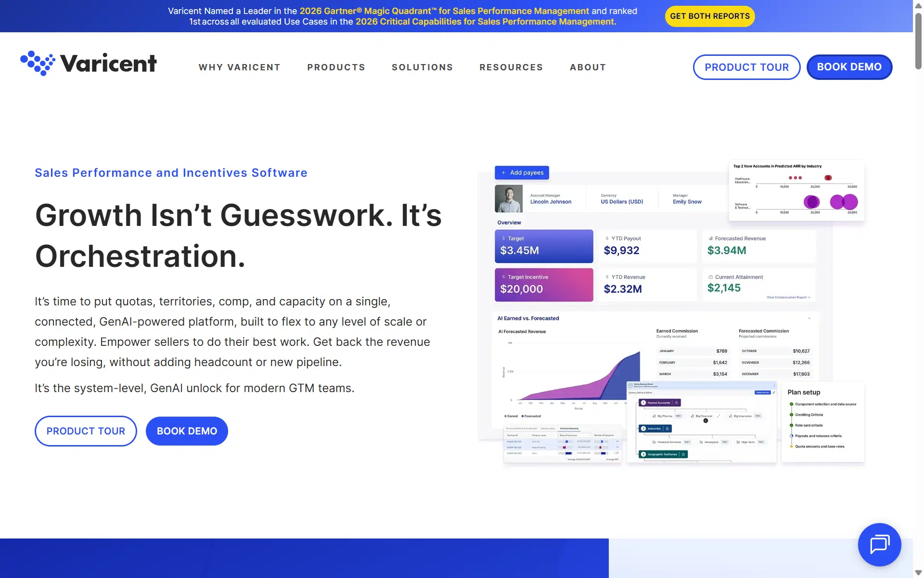This screenshot has width=924, height=578.
Task: Select the Named Accounts node
Action: pos(659,403)
